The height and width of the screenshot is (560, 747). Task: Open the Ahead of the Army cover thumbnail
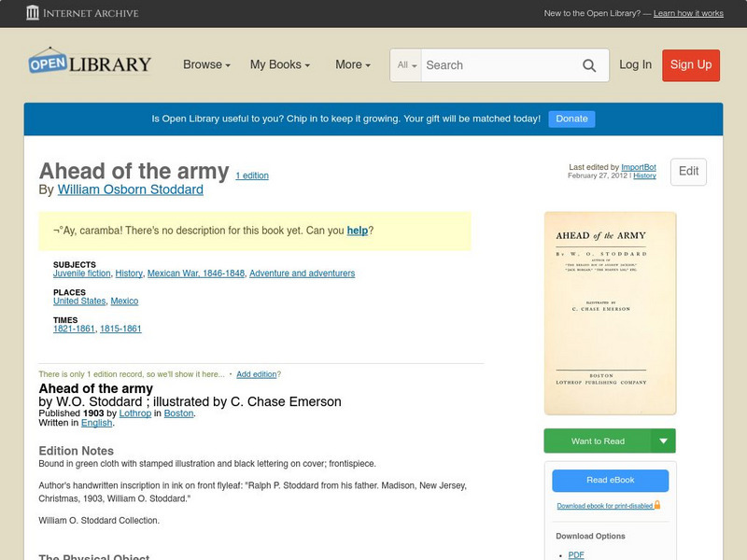610,313
